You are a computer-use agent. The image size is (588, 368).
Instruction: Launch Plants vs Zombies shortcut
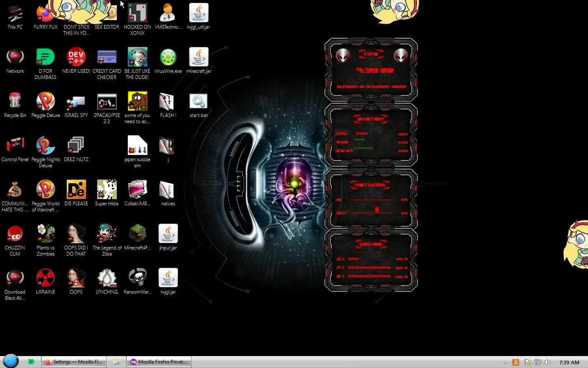pyautogui.click(x=45, y=240)
